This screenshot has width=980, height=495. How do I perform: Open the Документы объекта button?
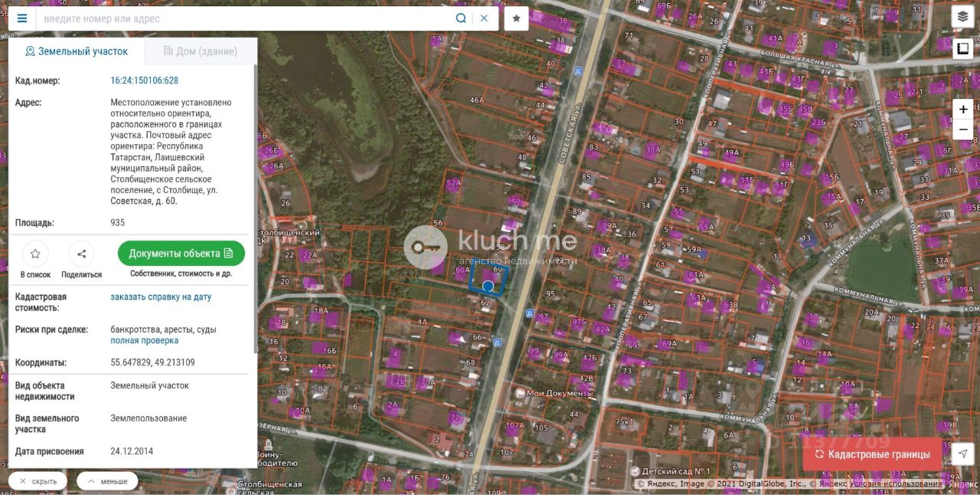click(x=181, y=254)
